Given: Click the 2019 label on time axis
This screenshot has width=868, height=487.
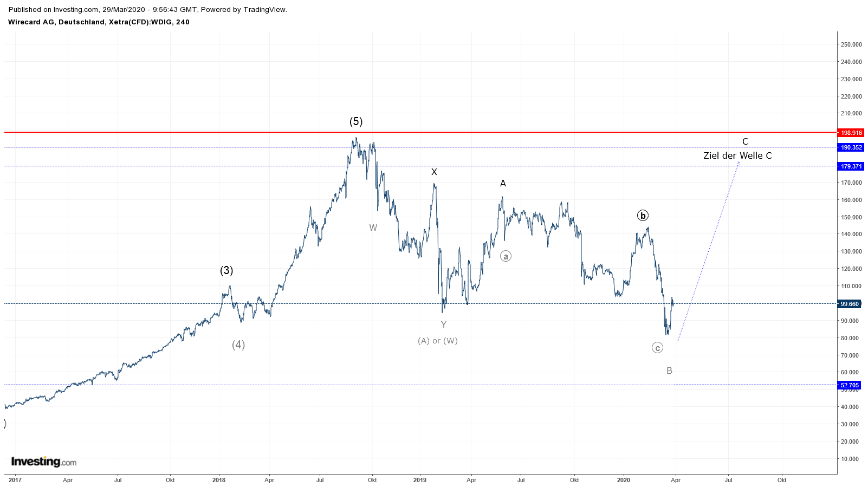Looking at the screenshot, I should click(420, 480).
